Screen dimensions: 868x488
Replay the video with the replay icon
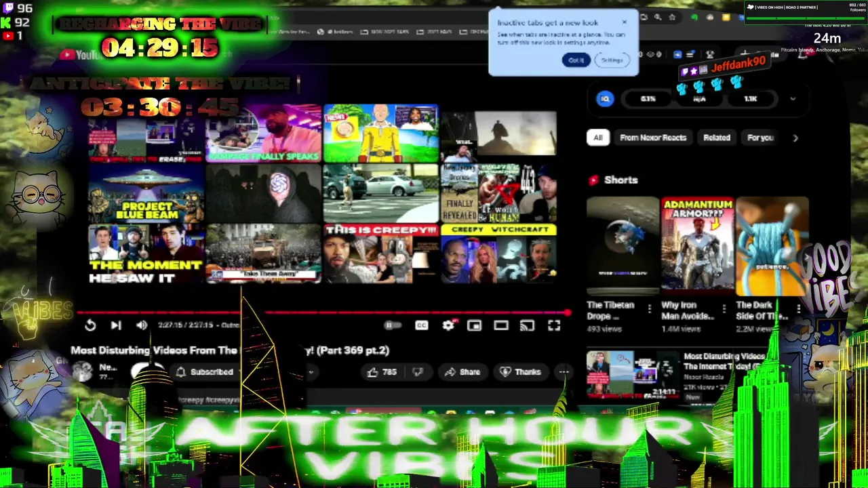(90, 326)
